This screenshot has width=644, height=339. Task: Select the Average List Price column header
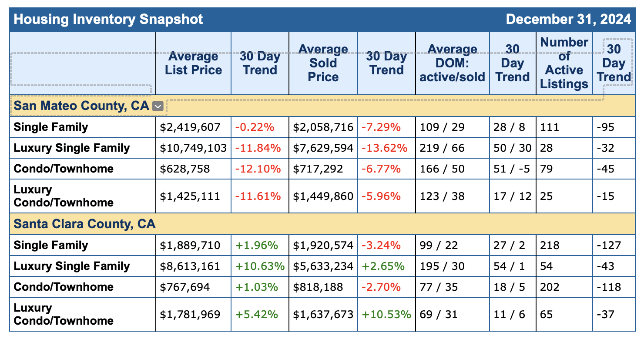pos(193,63)
